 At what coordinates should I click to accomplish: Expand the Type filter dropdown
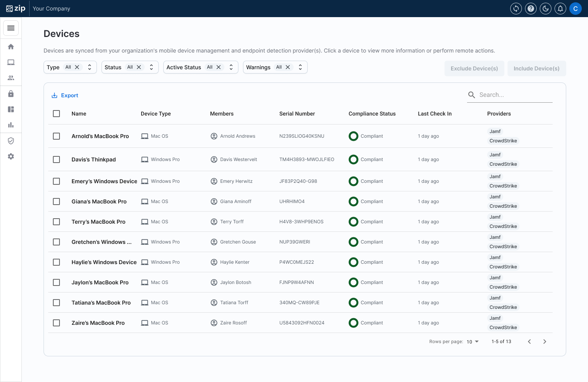89,67
